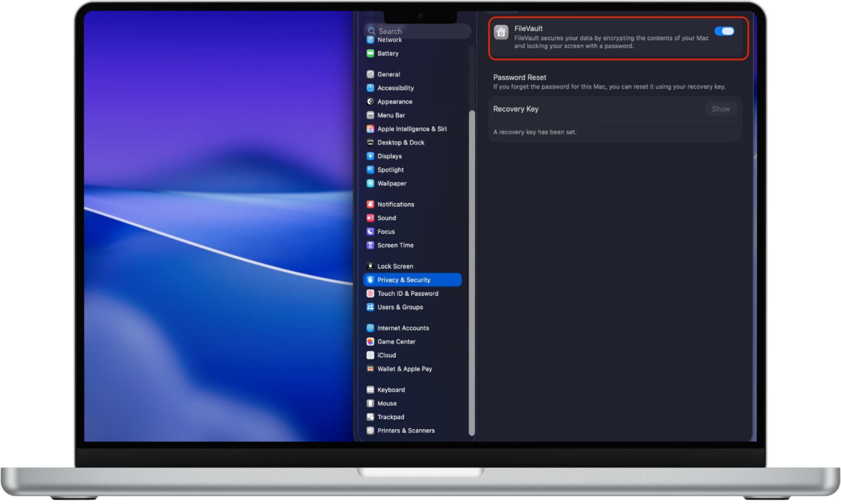Toggle the Lock Screen padlock icon

click(370, 266)
